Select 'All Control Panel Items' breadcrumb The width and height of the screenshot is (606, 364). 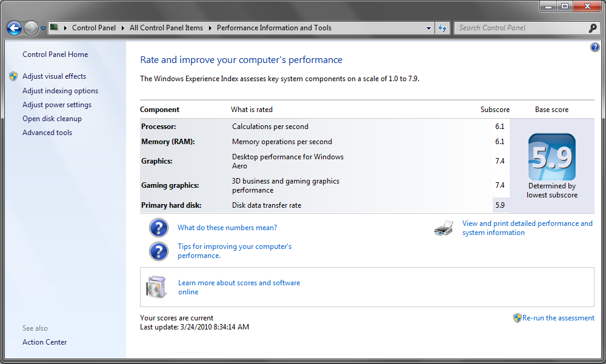click(x=166, y=28)
